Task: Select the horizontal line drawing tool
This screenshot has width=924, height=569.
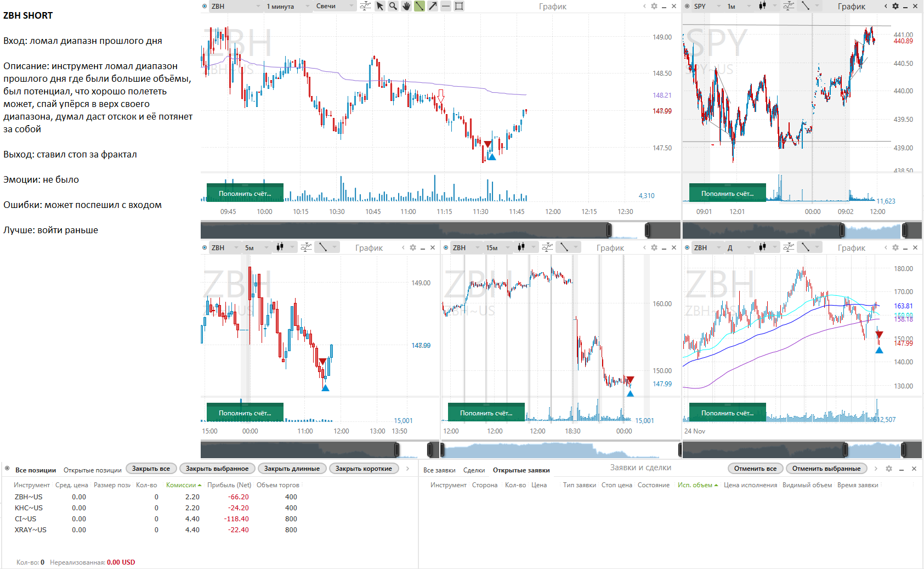Action: (x=446, y=6)
